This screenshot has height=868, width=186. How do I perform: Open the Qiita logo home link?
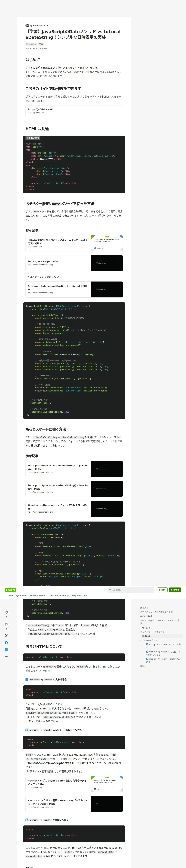(10, 590)
